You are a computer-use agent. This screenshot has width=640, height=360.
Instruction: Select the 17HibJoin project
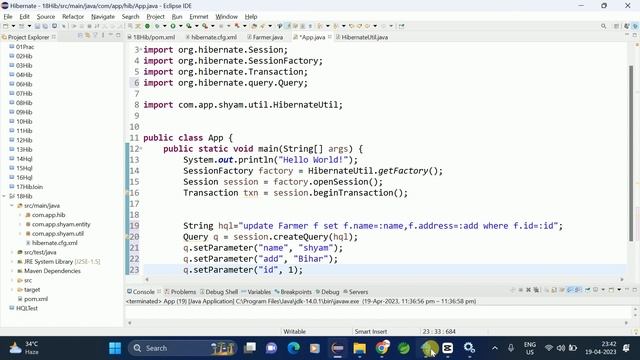pyautogui.click(x=29, y=187)
